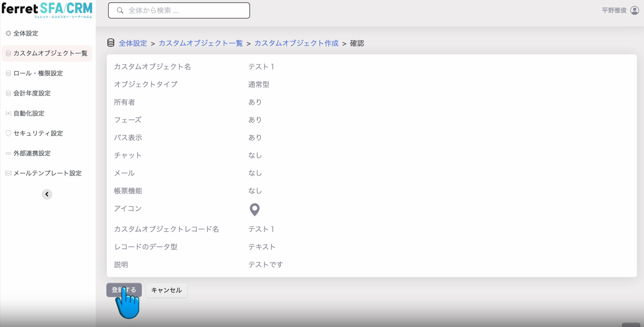The width and height of the screenshot is (644, 327).
Task: Click the 確認 breadcrumb text
Action: 357,43
